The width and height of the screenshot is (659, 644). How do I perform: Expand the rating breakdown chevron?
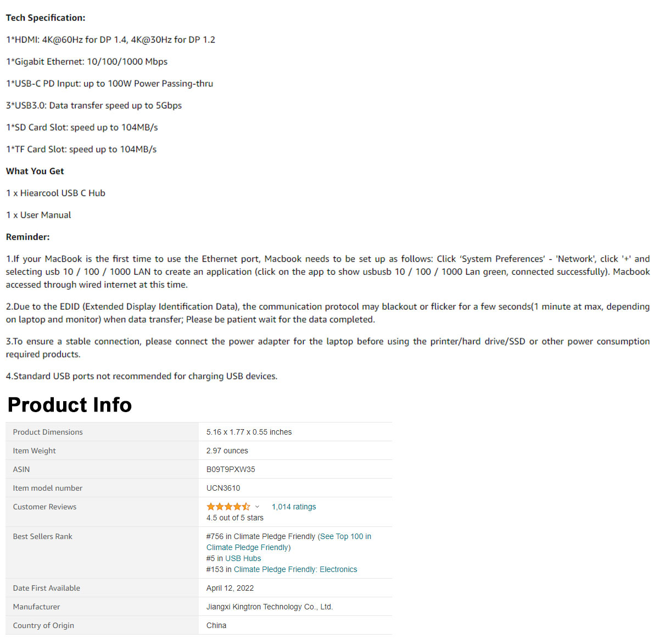pos(257,507)
